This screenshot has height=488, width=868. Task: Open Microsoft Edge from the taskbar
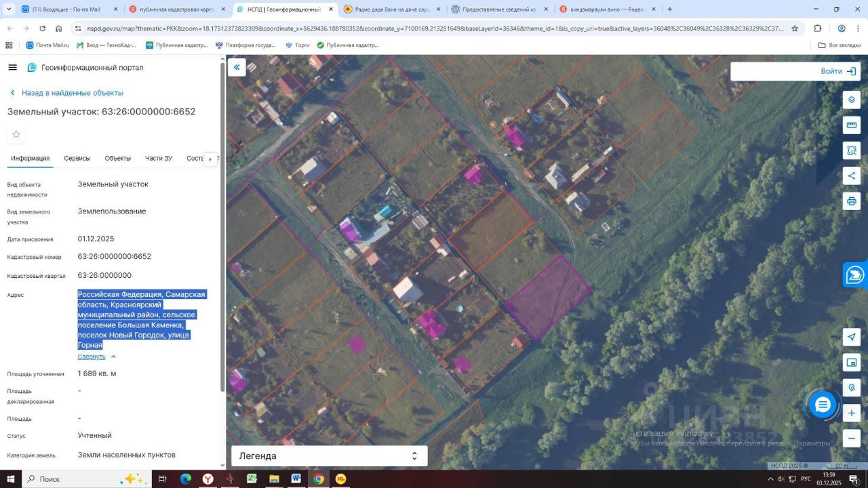[185, 479]
